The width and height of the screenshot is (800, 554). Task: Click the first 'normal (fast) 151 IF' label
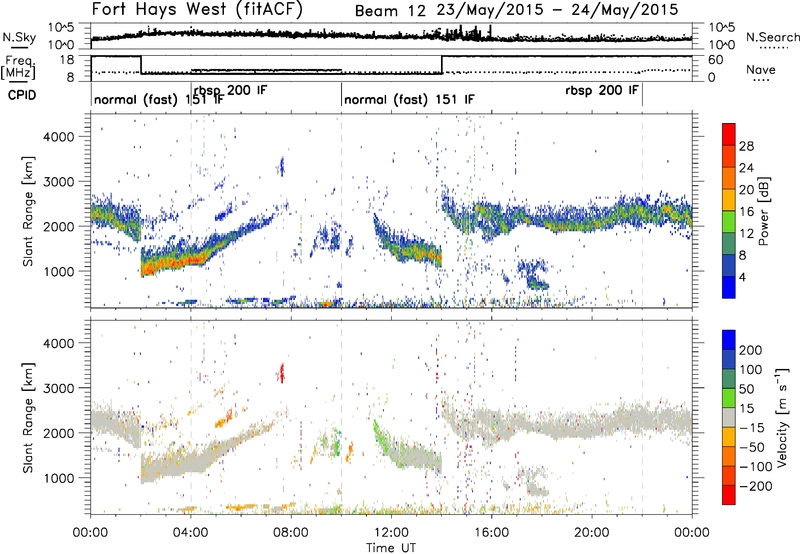point(159,99)
